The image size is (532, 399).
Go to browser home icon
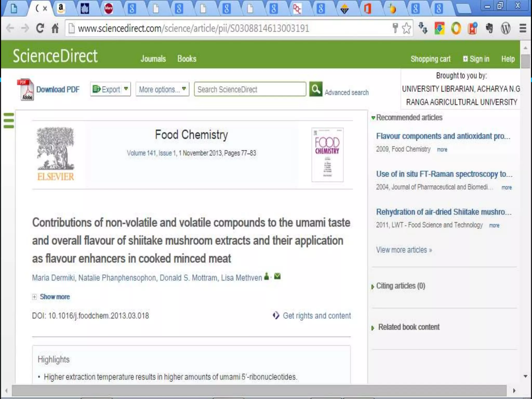click(x=55, y=28)
